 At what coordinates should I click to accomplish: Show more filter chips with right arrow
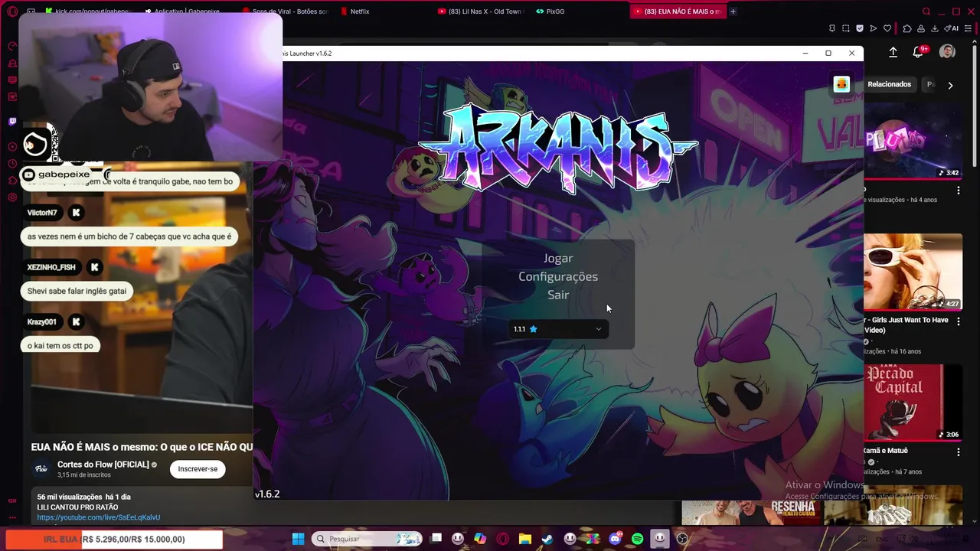pyautogui.click(x=950, y=85)
